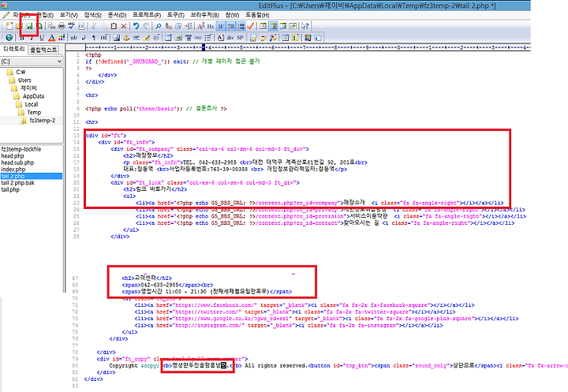Click the Replace icon
568x392 pixels.
point(169,26)
